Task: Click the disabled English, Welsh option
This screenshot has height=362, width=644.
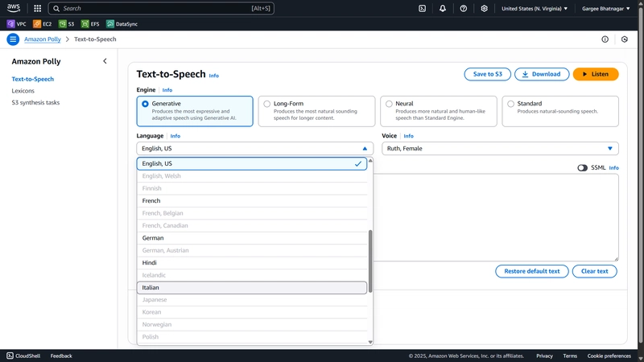Action: [x=252, y=175]
